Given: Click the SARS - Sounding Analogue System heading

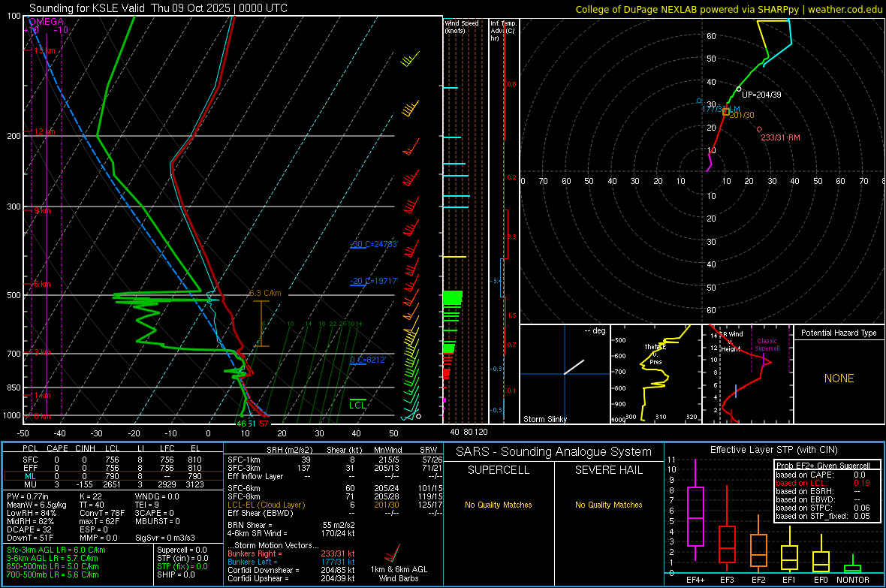Looking at the screenshot, I should click(553, 452).
